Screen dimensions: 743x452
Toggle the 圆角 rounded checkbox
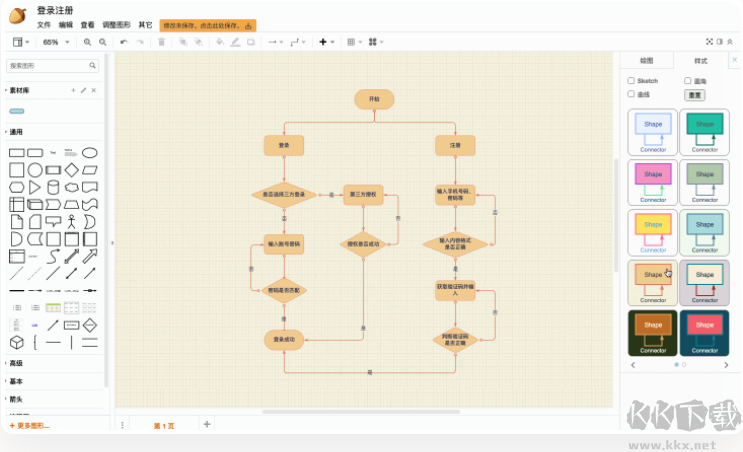tap(688, 81)
